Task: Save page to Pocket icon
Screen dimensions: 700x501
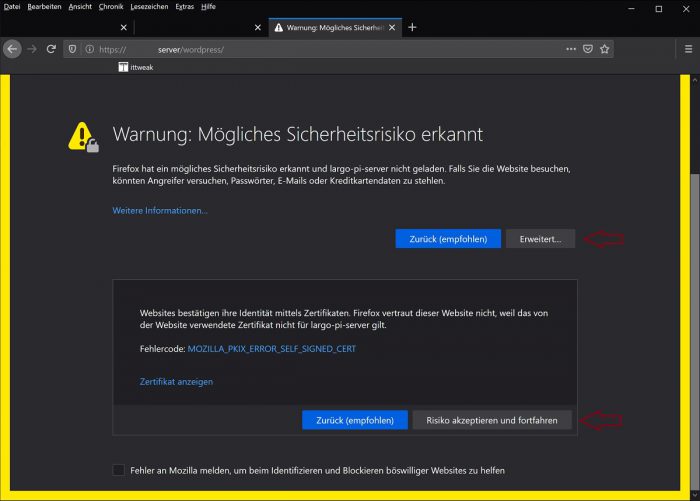Action: tap(588, 49)
